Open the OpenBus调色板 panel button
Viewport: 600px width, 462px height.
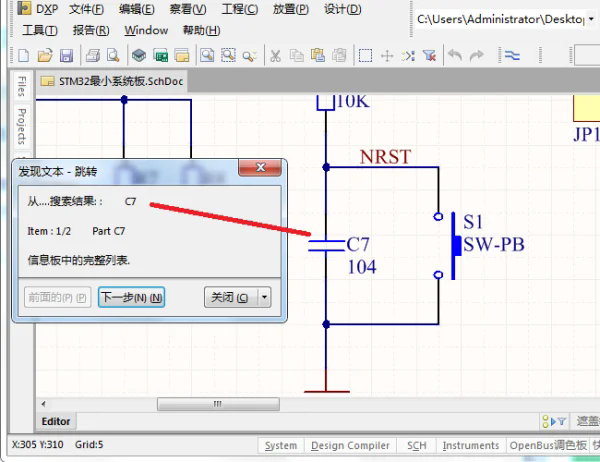548,446
